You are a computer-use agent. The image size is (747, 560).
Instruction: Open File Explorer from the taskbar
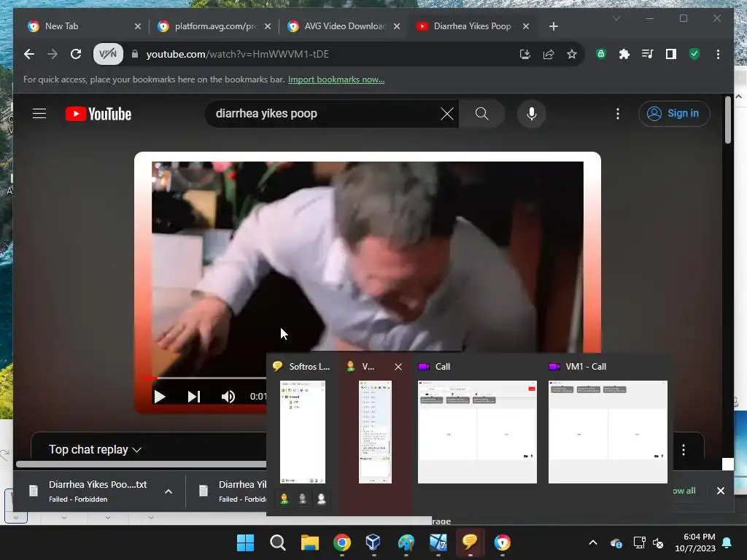[x=309, y=542]
